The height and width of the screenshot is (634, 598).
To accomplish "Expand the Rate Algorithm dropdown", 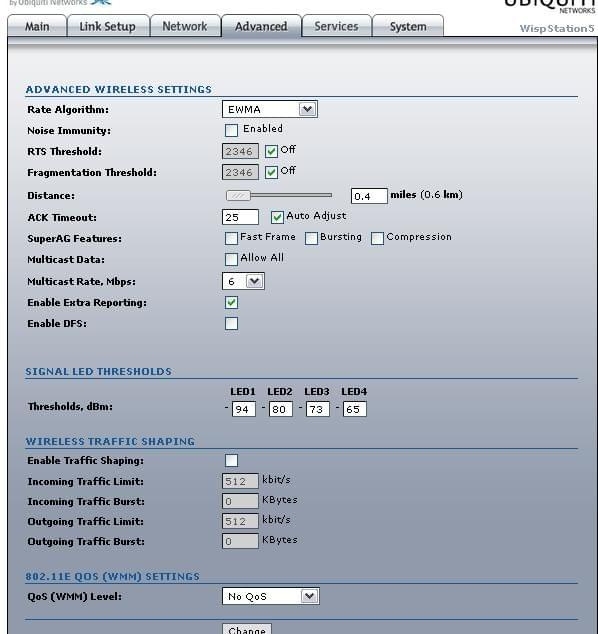I will [270, 109].
